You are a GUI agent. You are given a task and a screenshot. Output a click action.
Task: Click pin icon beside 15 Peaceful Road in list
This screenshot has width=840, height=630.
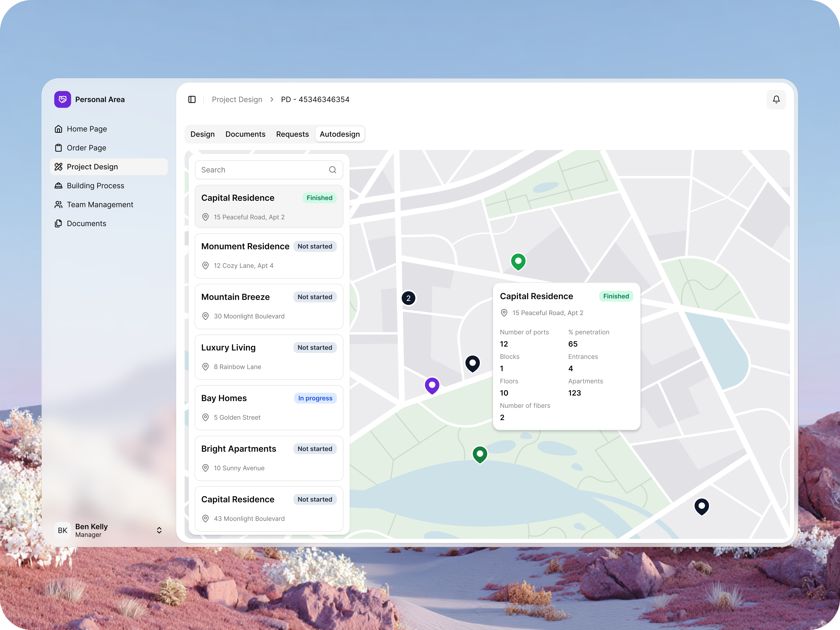(x=205, y=217)
